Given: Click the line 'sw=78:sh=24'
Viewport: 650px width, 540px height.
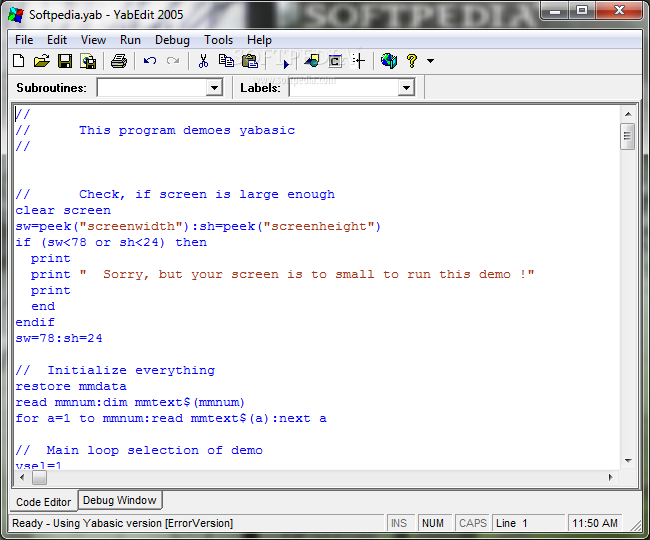Looking at the screenshot, I should pos(59,338).
